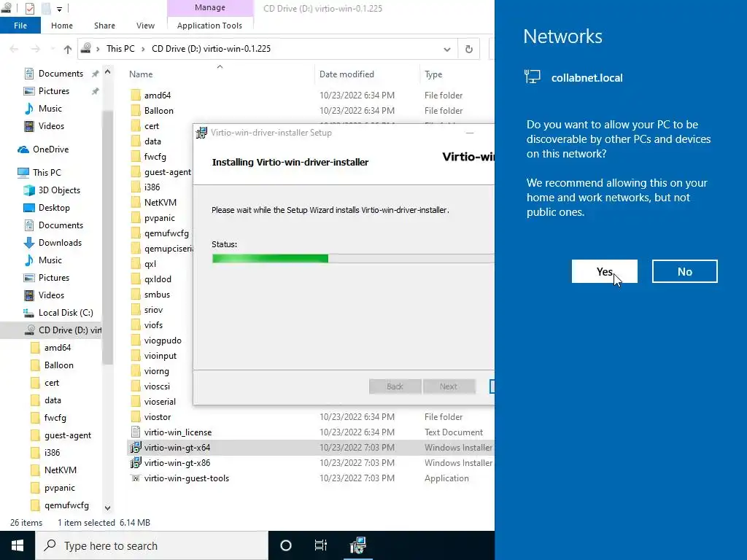Open fwcfg folder in navigation tree

[x=55, y=418]
